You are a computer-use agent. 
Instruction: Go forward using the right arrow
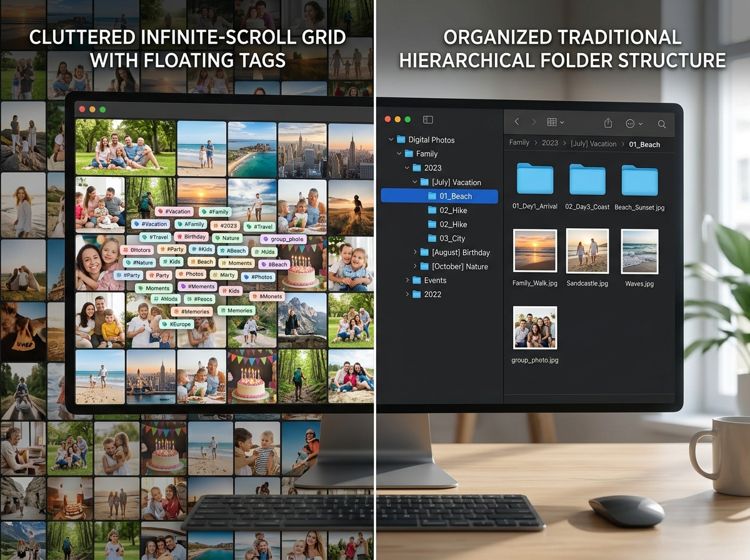pos(534,122)
